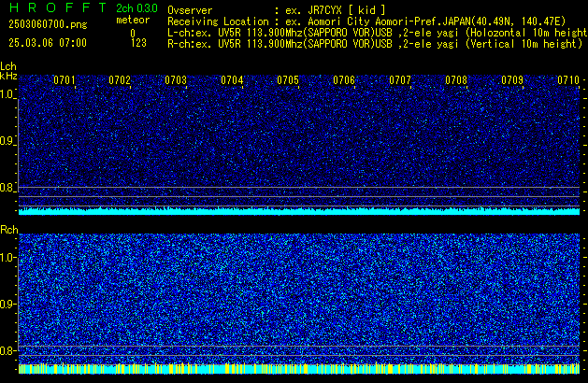
Task: Click the Rch 0.8 kHz axis label
Action: coord(7,350)
